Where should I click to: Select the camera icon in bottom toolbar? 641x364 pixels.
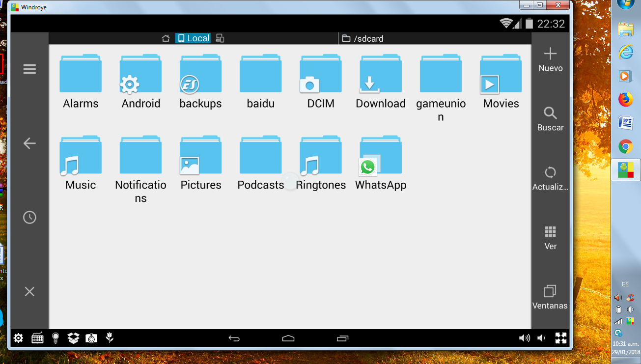point(91,338)
